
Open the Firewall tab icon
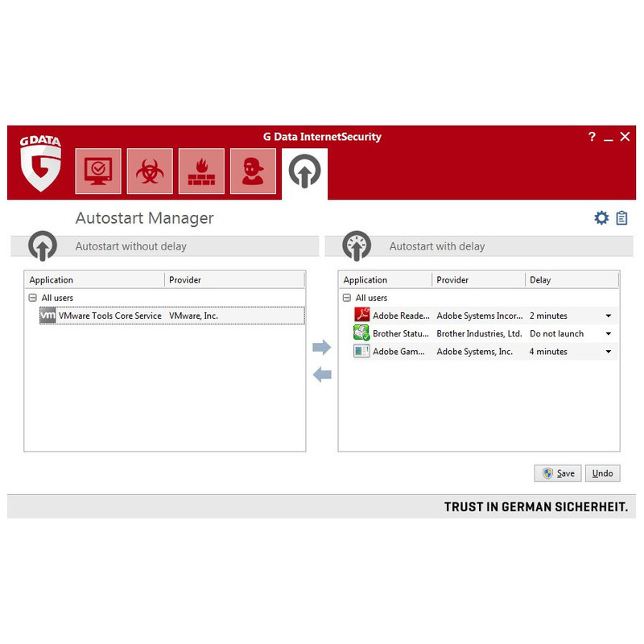[x=202, y=171]
